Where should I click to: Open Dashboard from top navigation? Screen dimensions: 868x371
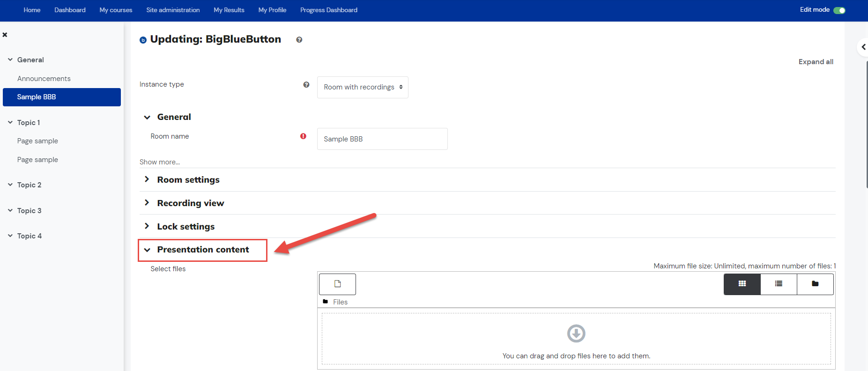tap(70, 10)
